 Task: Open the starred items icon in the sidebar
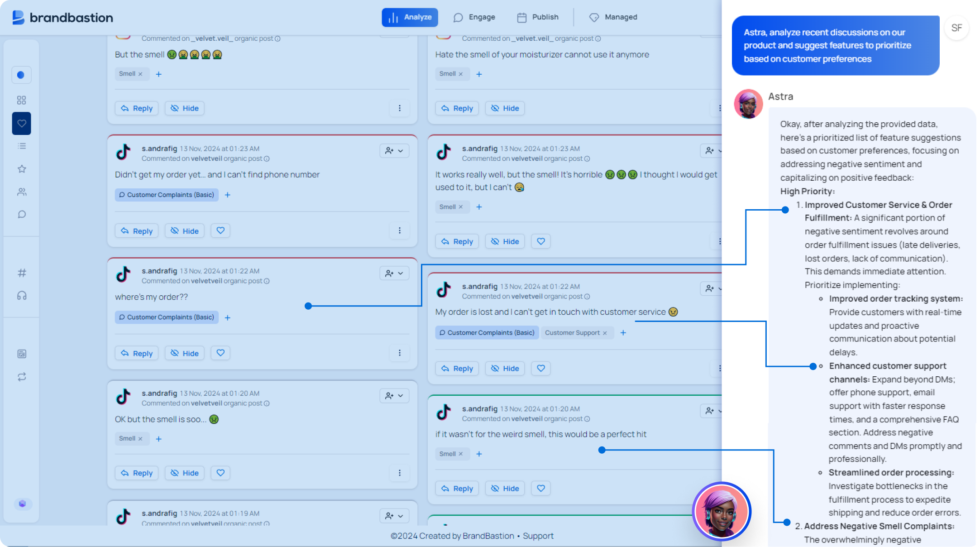pyautogui.click(x=21, y=169)
